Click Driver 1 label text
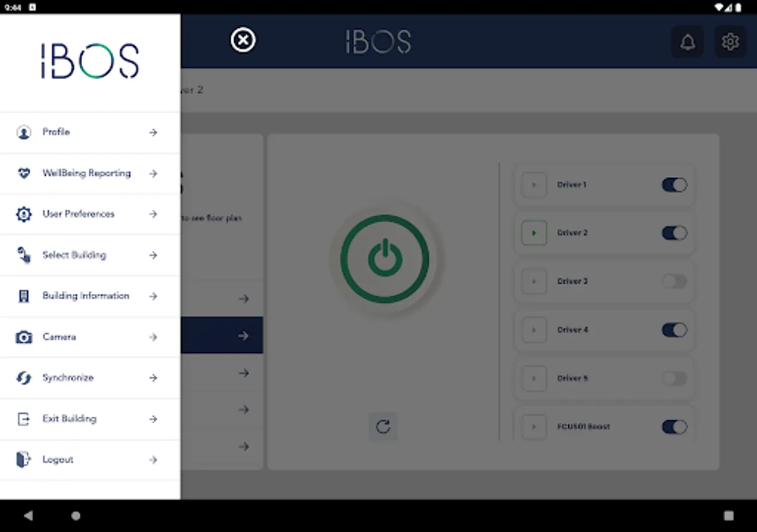Viewport: 757px width, 532px height. (x=572, y=185)
